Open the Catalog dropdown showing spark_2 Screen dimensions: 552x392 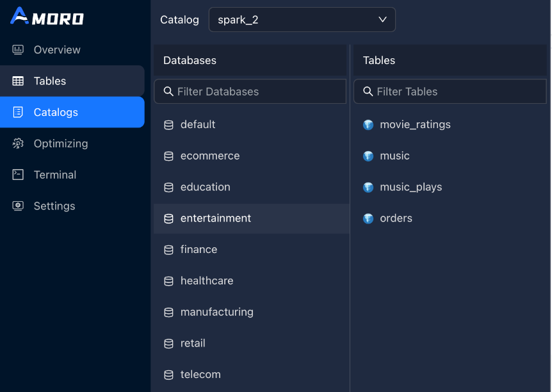(x=302, y=20)
